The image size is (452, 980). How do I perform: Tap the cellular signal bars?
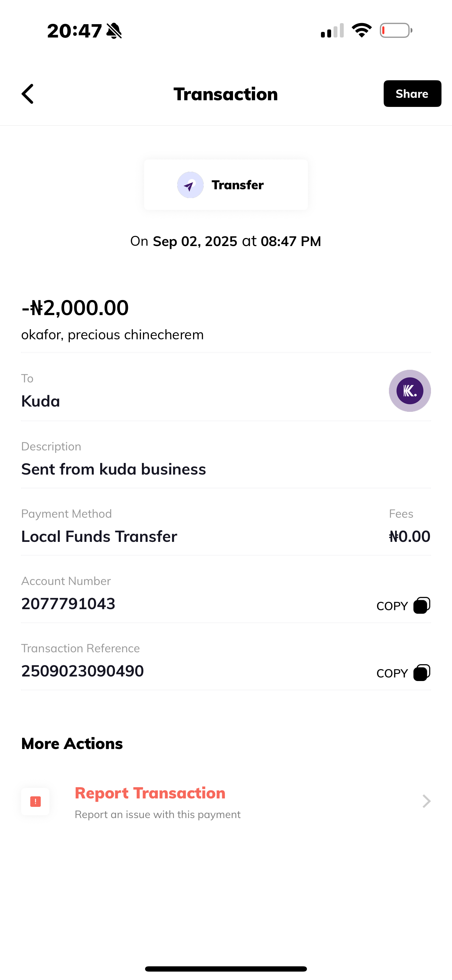click(332, 31)
